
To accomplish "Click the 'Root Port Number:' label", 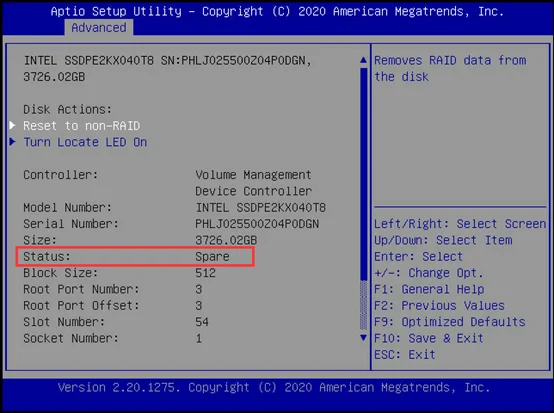I will [x=82, y=289].
